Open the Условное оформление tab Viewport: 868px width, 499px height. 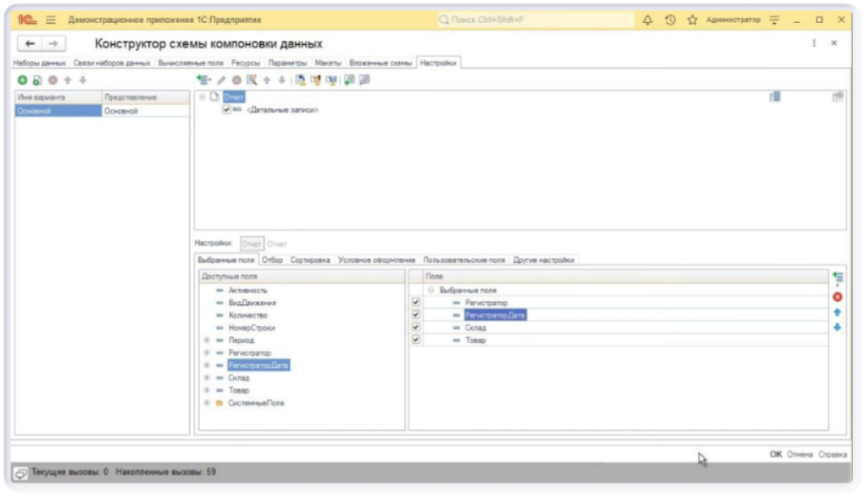pyautogui.click(x=376, y=260)
